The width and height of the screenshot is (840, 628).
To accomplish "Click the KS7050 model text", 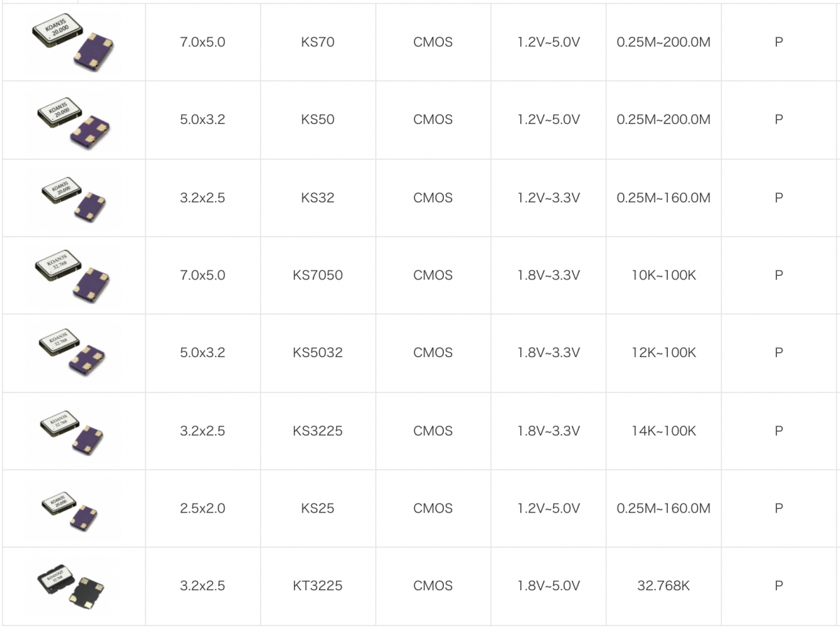I will [x=318, y=275].
